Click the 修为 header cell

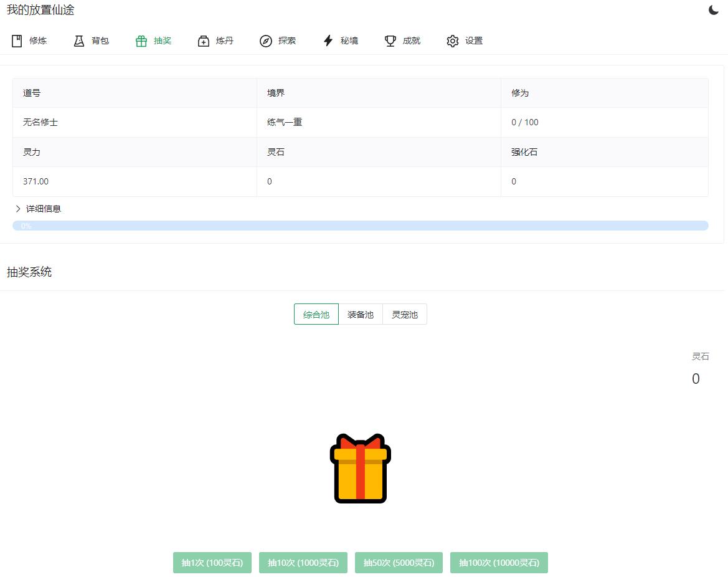(605, 93)
